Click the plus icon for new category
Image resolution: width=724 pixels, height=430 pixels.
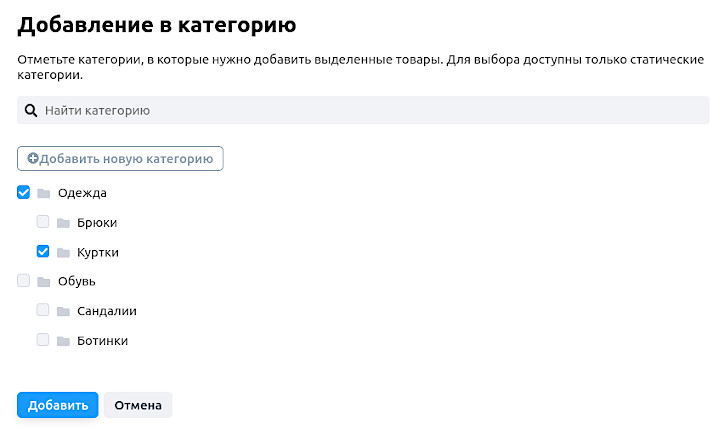click(33, 159)
